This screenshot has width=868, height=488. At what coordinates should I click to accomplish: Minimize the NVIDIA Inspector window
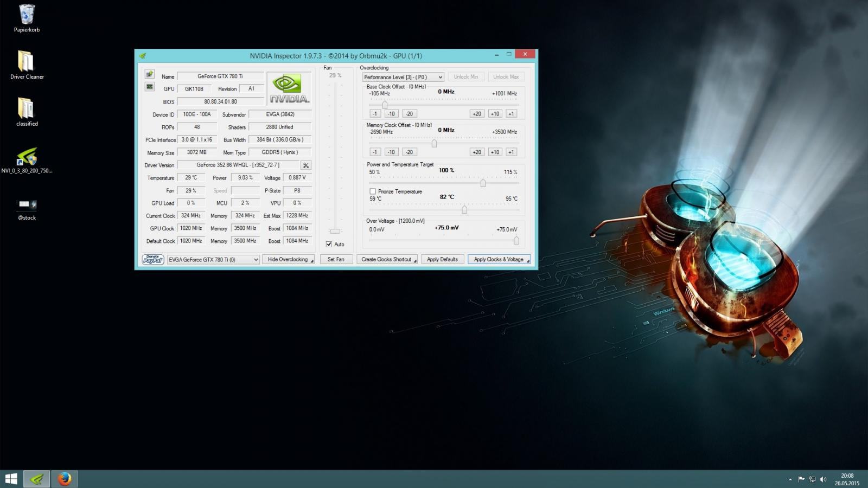pyautogui.click(x=496, y=54)
